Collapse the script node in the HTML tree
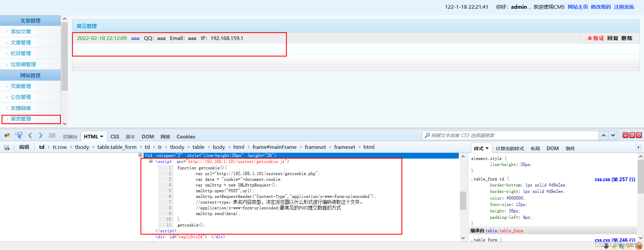644x250 pixels. [151, 161]
